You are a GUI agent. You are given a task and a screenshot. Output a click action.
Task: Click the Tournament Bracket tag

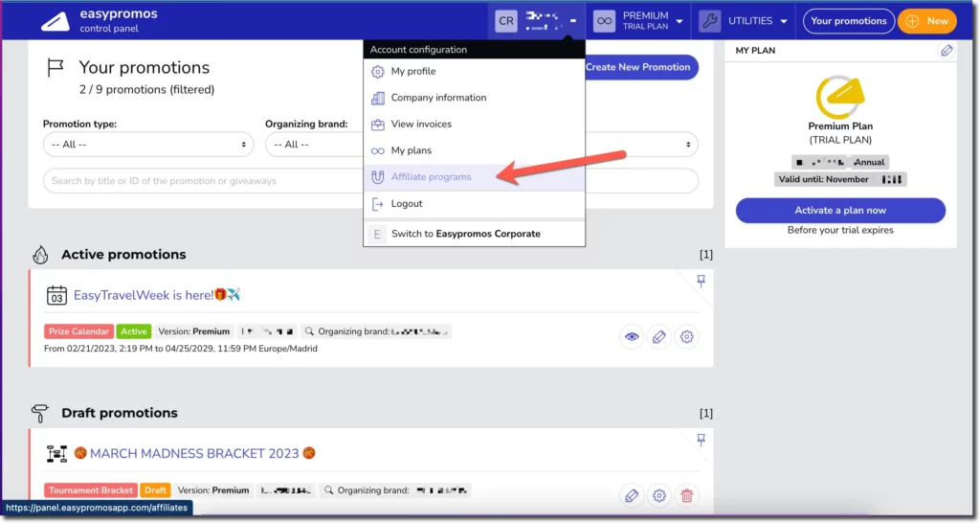point(91,490)
